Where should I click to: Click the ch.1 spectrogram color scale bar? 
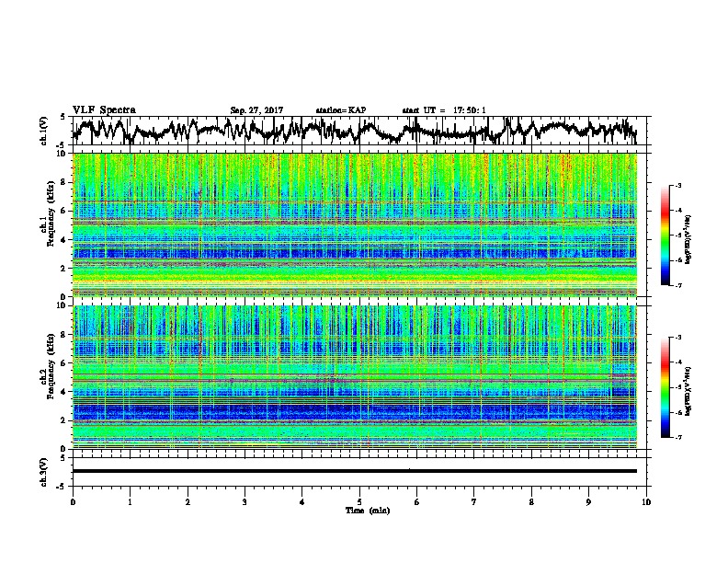tap(665, 236)
